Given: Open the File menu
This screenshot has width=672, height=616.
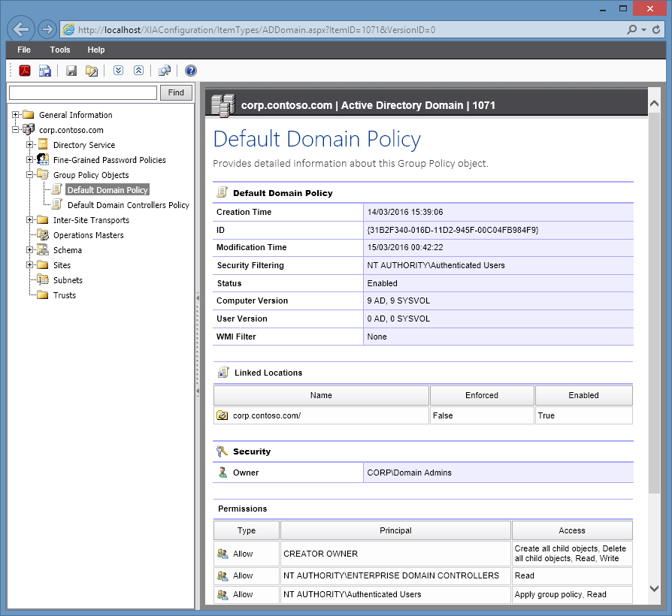Looking at the screenshot, I should click(23, 50).
